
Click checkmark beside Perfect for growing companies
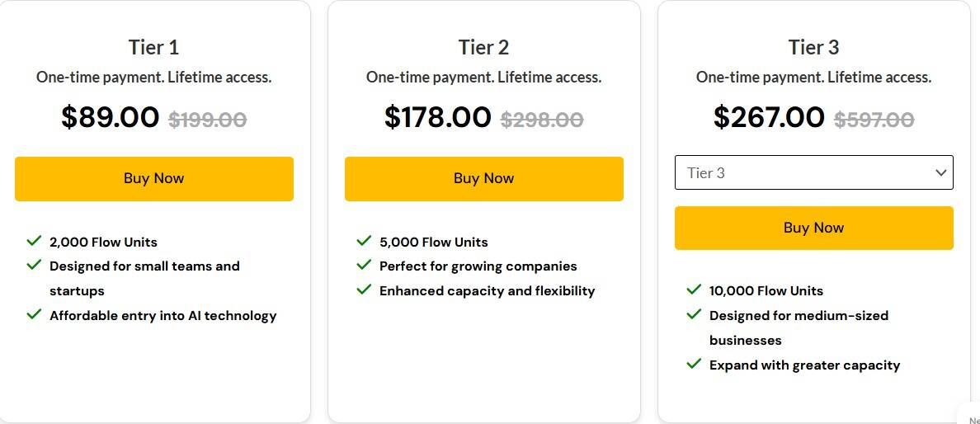point(364,266)
